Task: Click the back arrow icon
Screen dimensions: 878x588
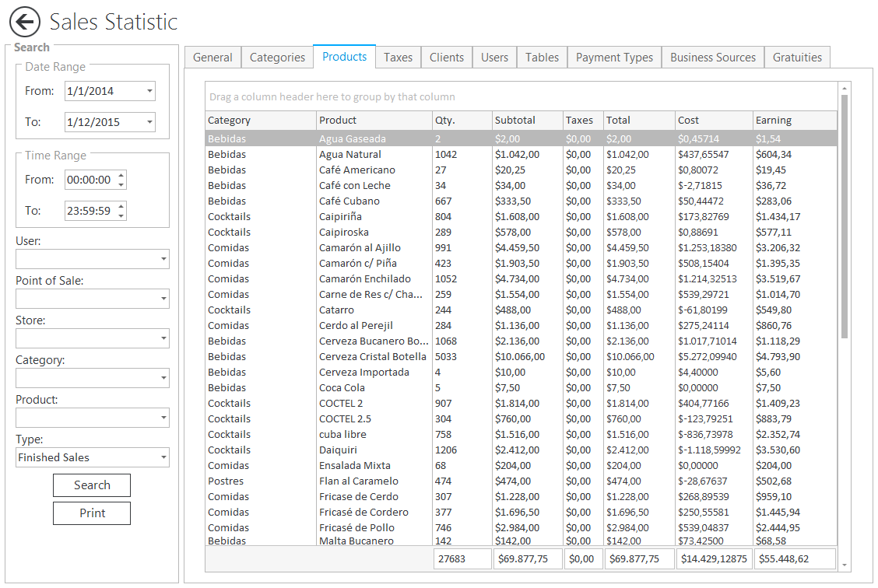Action: pos(25,22)
